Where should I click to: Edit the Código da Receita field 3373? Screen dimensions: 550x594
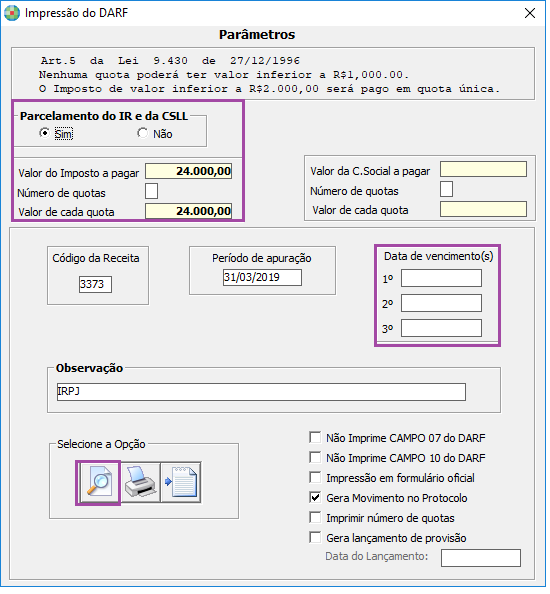point(95,284)
